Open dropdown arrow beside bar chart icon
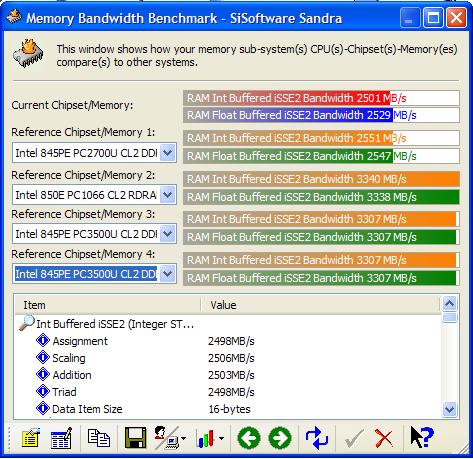 click(222, 439)
